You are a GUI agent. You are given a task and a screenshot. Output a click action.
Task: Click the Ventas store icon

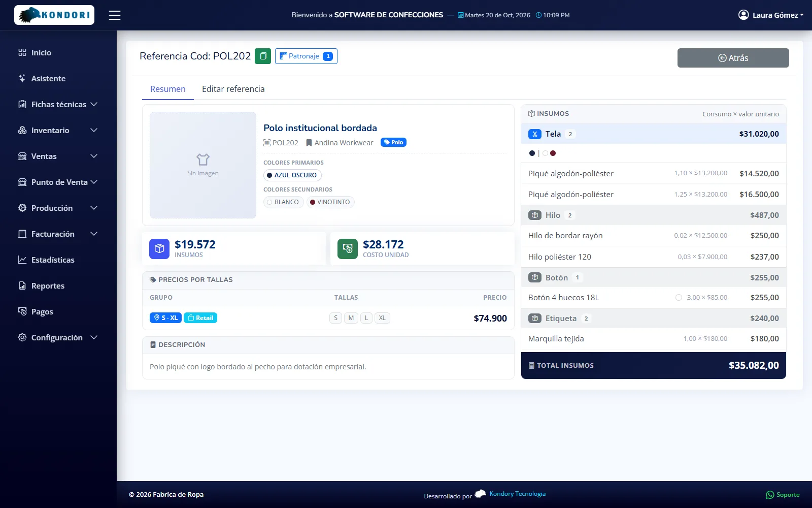click(x=22, y=156)
